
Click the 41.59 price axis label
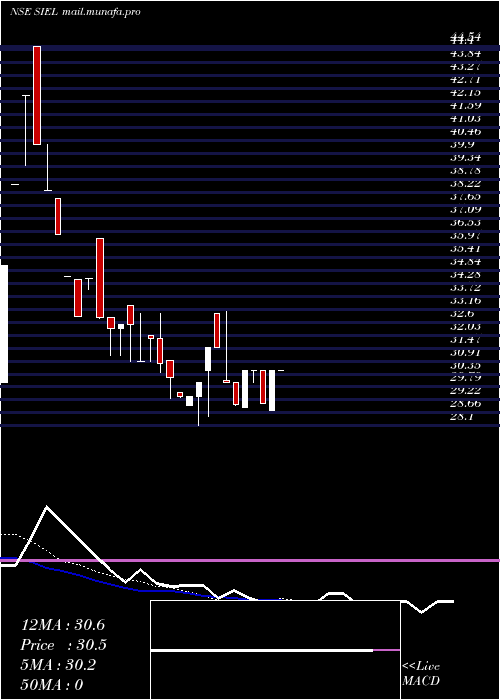[x=465, y=106]
